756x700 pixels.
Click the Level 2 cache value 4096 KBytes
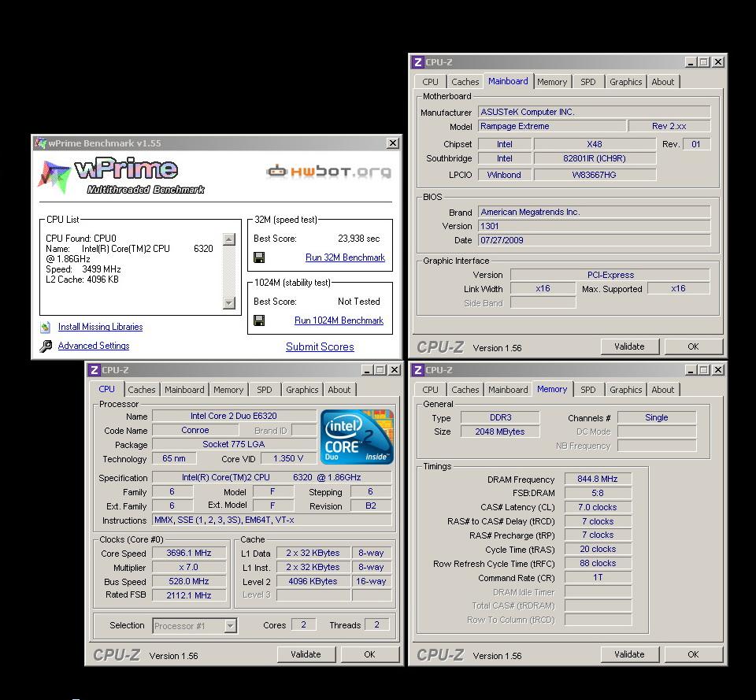[x=313, y=581]
